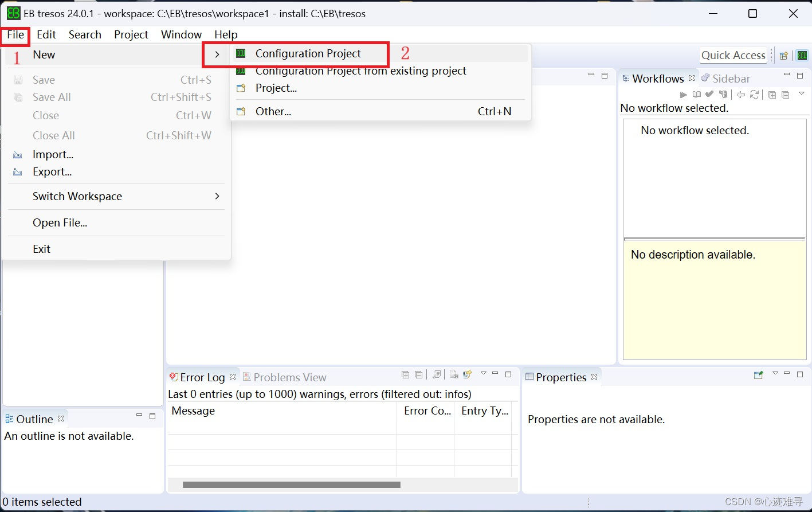The width and height of the screenshot is (812, 512).
Task: Select the ECU perspective icon
Action: click(802, 56)
